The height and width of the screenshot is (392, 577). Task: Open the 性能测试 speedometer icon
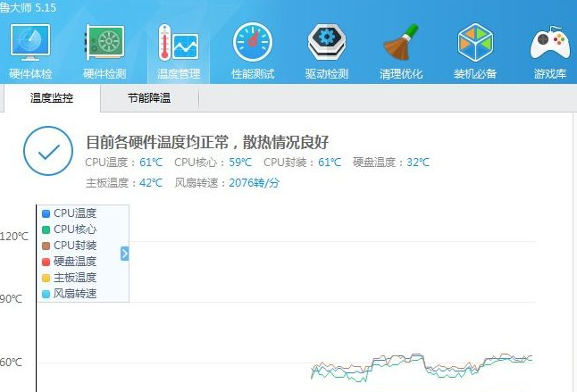pos(253,44)
